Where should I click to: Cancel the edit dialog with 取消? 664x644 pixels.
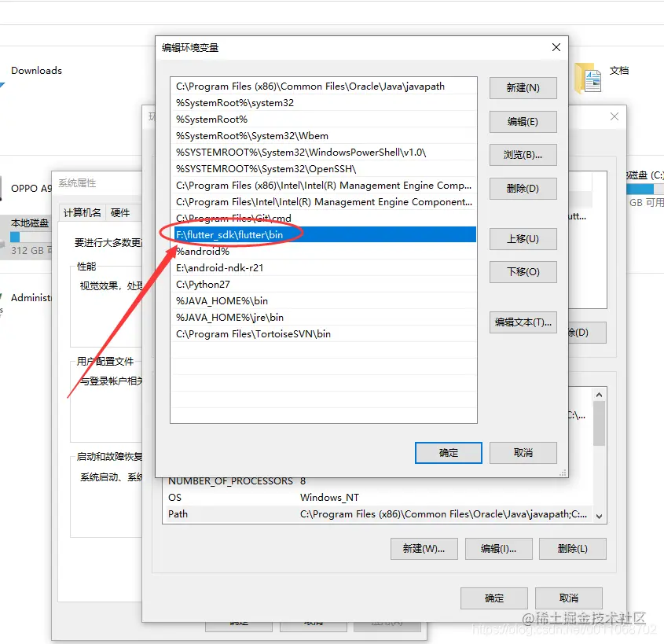click(523, 453)
